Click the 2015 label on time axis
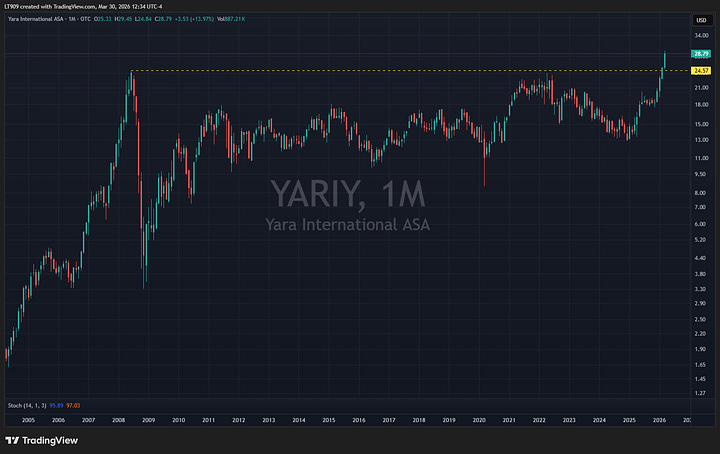Screen dimensions: 720x454 point(329,420)
